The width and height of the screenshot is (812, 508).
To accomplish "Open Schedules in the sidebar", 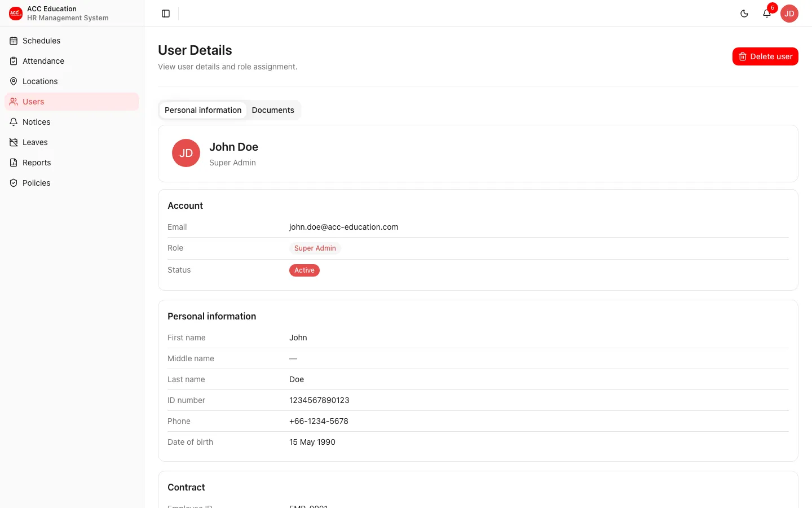I will 72,41.
